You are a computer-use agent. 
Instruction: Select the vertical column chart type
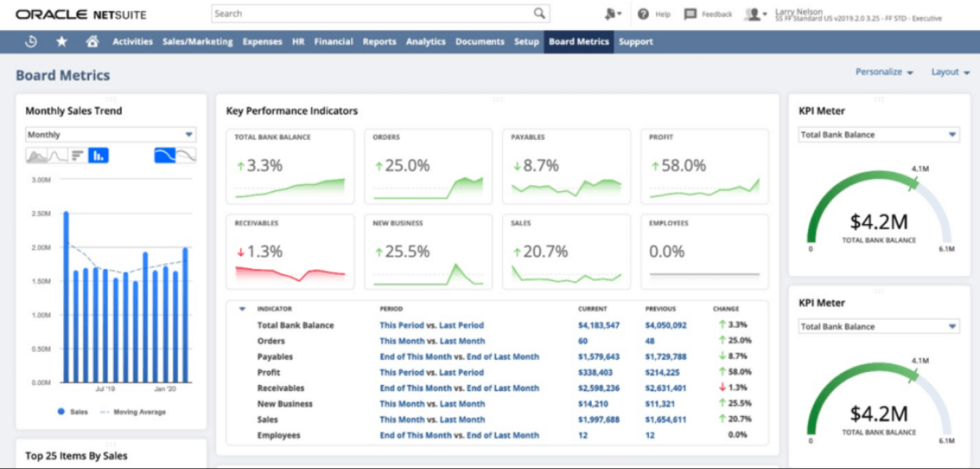99,156
